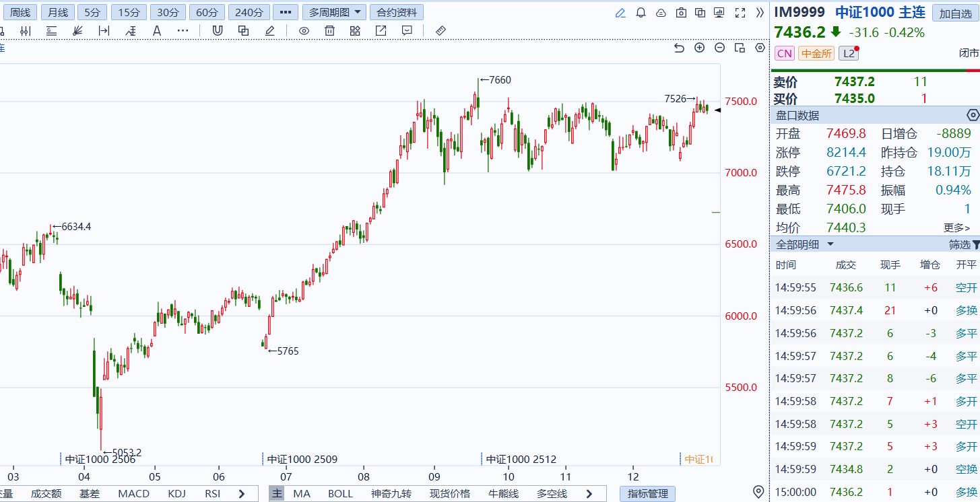Toggle the MA overlay indicator

pos(302,494)
